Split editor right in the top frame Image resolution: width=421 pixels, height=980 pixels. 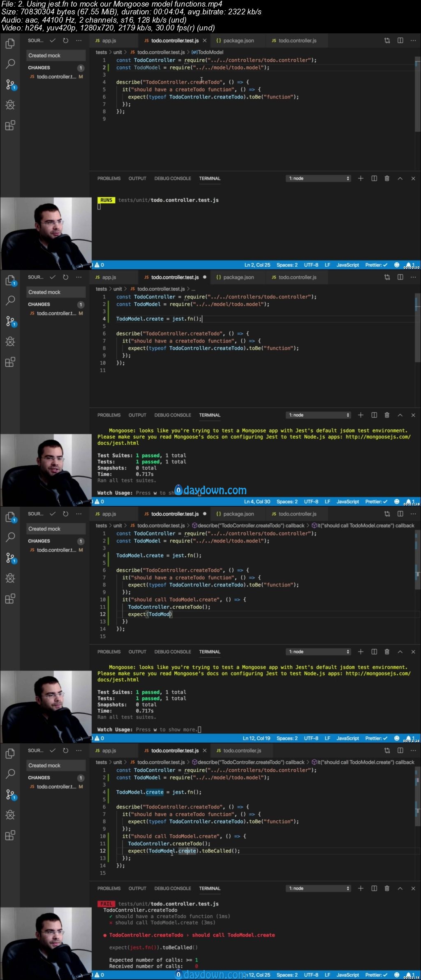[400, 40]
